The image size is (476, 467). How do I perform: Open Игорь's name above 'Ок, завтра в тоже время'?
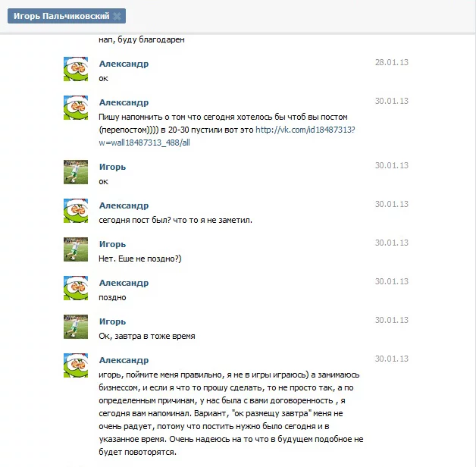pos(112,321)
